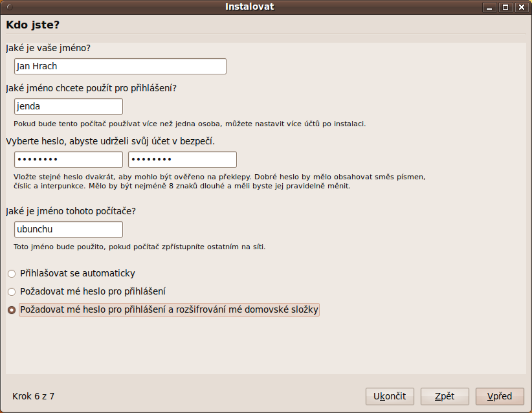This screenshot has width=532, height=413.
Task: Click the login name field containing jenda
Action: click(69, 107)
